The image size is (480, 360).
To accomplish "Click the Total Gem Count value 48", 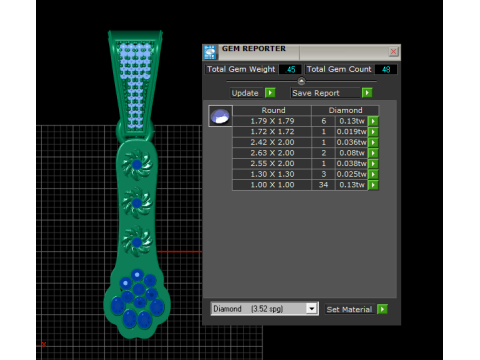I will coord(386,69).
